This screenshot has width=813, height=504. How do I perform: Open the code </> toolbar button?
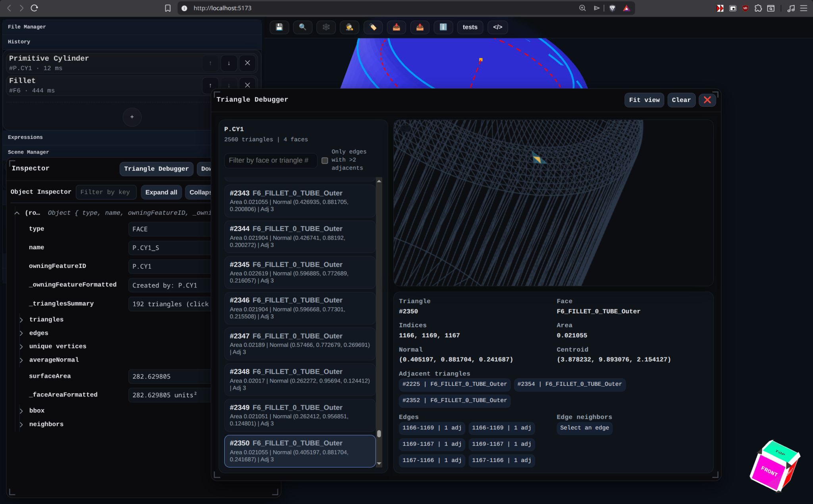(497, 27)
